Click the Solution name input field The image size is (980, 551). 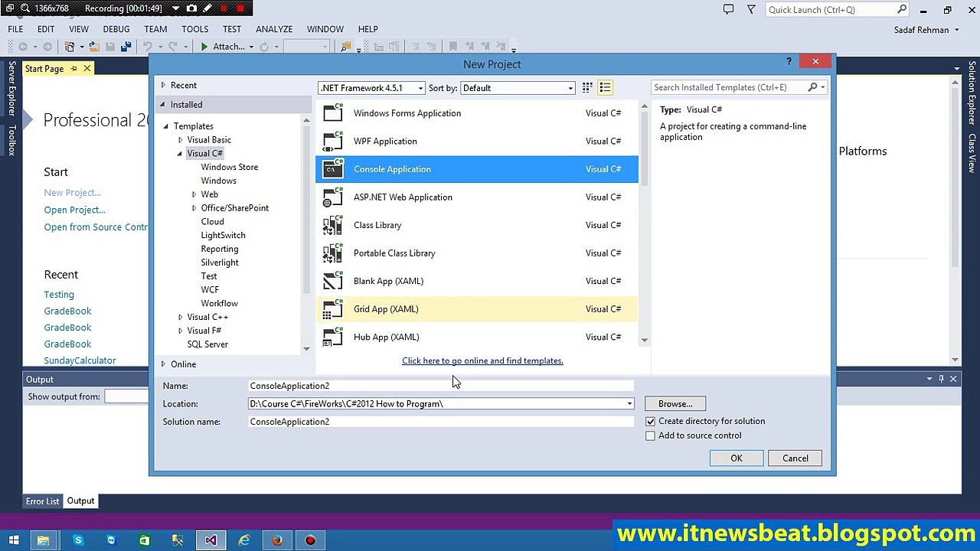(441, 422)
